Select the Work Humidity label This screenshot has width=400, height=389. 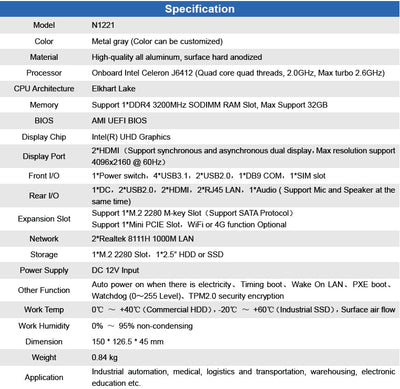click(x=44, y=326)
